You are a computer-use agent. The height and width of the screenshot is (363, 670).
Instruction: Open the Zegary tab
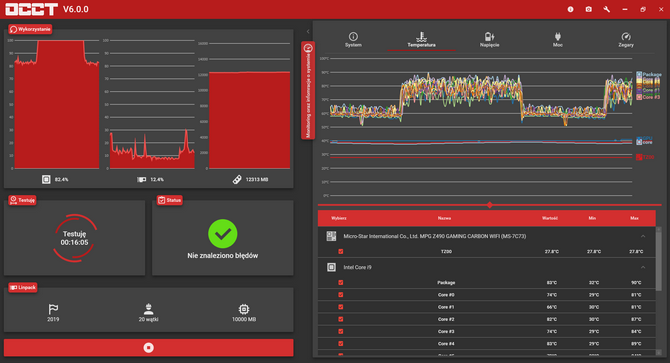[x=626, y=39]
